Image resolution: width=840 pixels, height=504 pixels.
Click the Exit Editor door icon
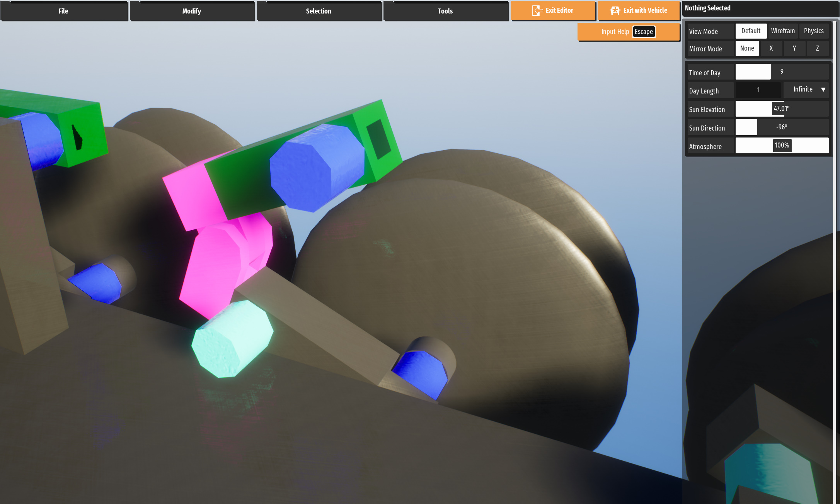[537, 10]
